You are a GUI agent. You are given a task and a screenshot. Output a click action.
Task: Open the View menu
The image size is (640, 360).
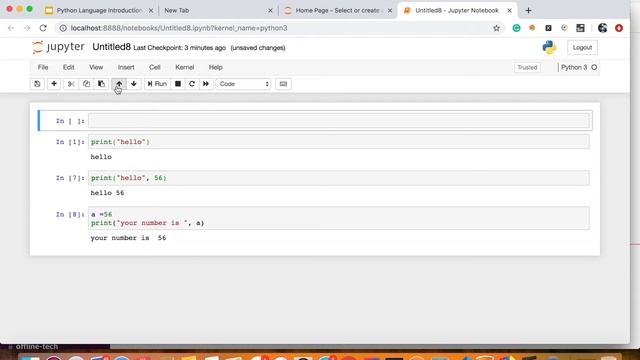(x=96, y=67)
